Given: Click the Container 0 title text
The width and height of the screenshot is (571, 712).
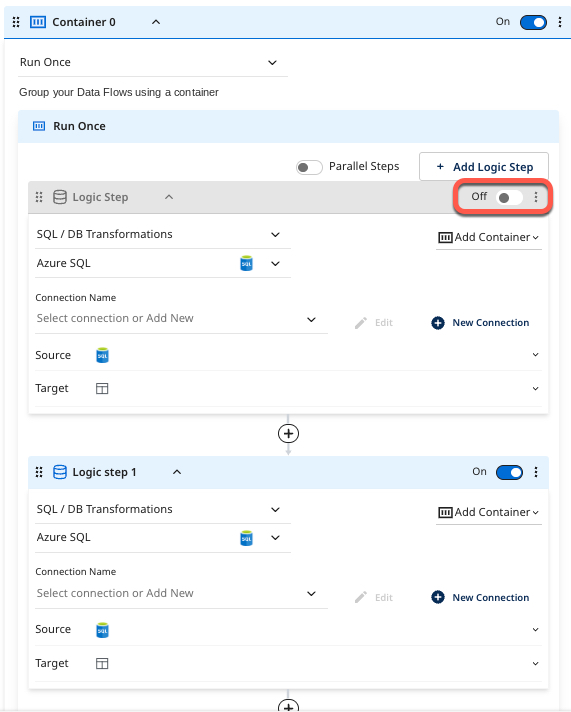Looking at the screenshot, I should [84, 22].
